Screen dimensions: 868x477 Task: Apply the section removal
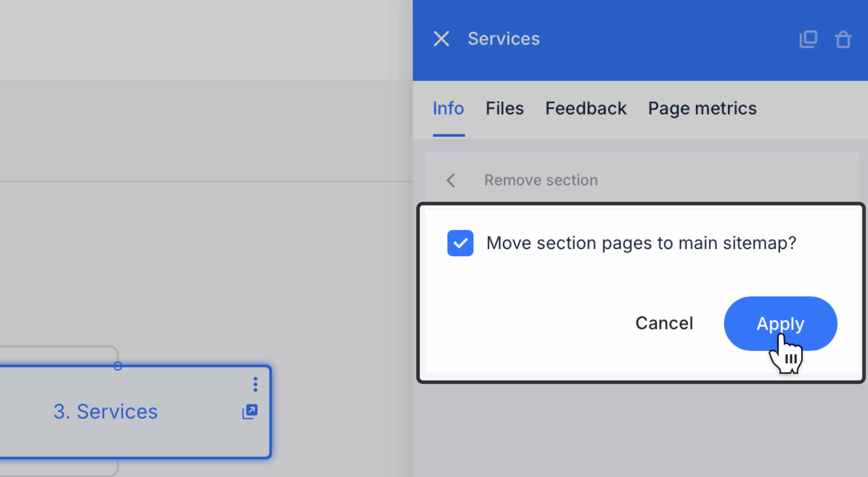781,323
